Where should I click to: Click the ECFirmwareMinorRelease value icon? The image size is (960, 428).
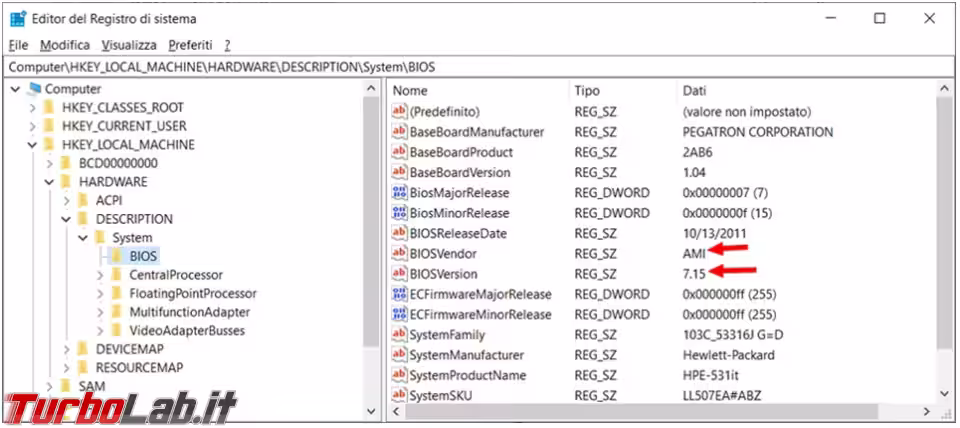[x=400, y=315]
